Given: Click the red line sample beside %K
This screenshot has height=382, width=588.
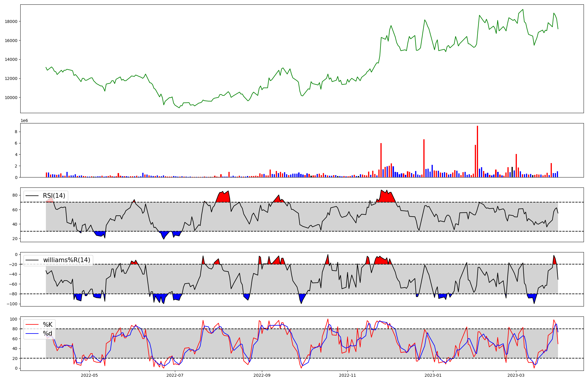Looking at the screenshot, I should click(32, 325).
